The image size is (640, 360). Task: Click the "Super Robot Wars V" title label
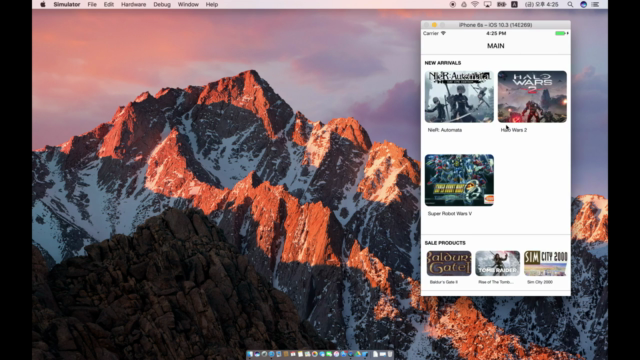(450, 213)
